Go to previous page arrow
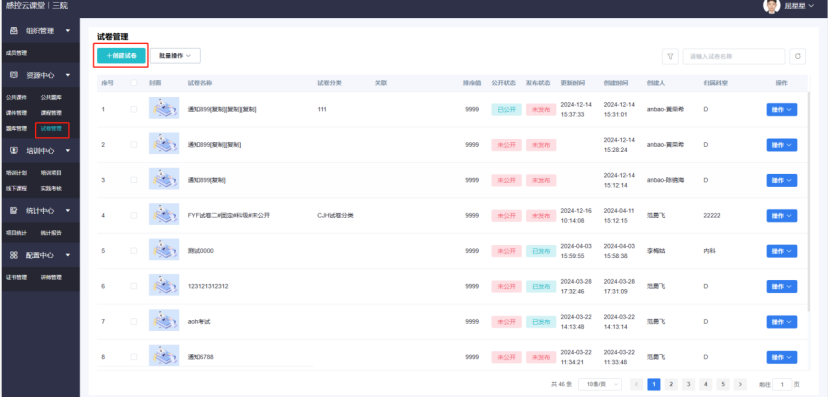Screen dimensions: 828x397 (637, 384)
